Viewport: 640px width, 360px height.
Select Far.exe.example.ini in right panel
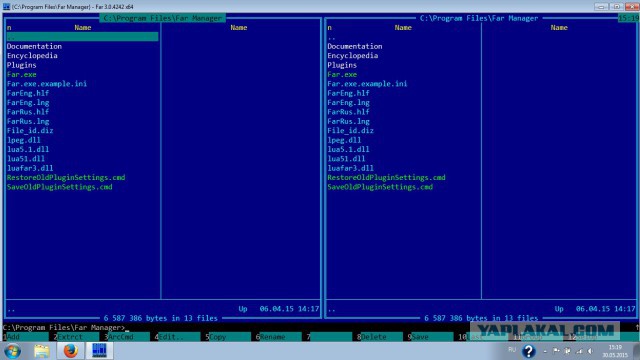click(367, 84)
